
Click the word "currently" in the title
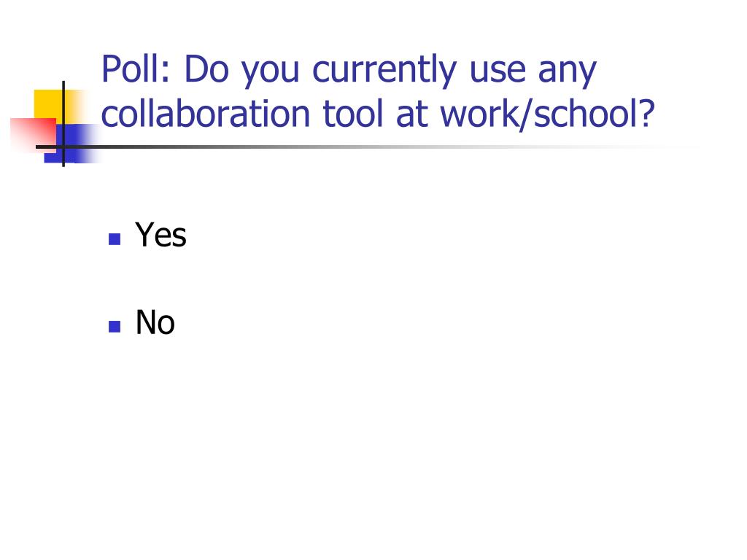[x=384, y=71]
